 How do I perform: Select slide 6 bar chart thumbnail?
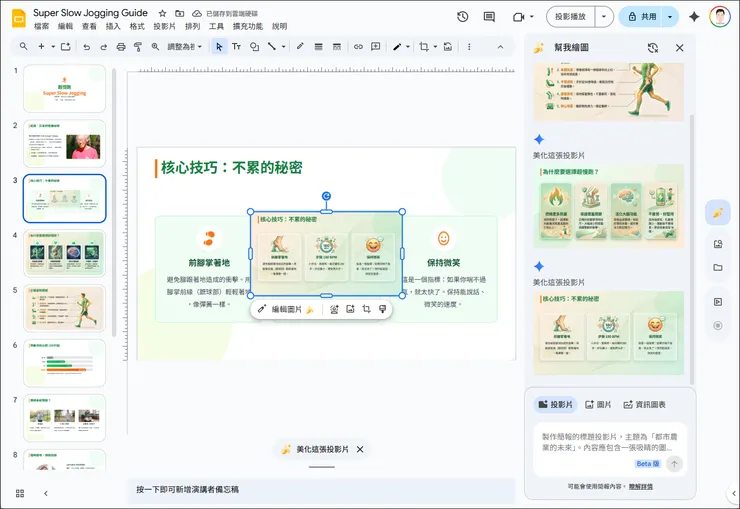click(65, 363)
